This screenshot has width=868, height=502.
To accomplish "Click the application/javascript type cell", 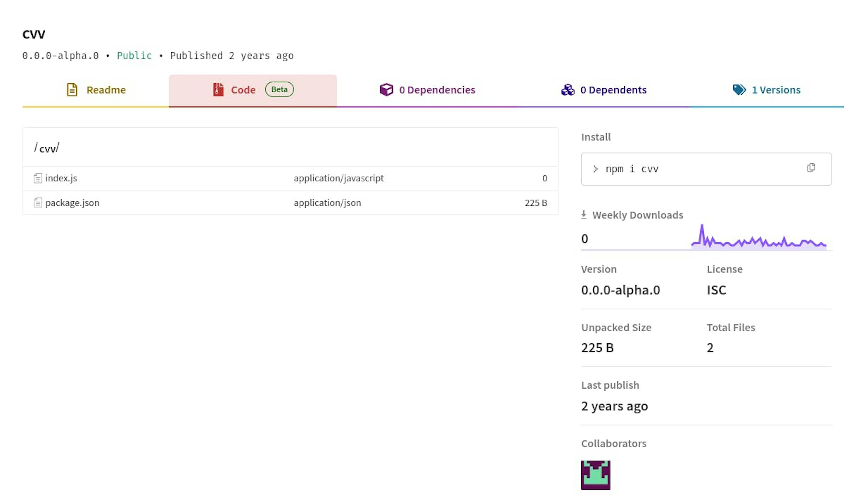I will coord(339,178).
